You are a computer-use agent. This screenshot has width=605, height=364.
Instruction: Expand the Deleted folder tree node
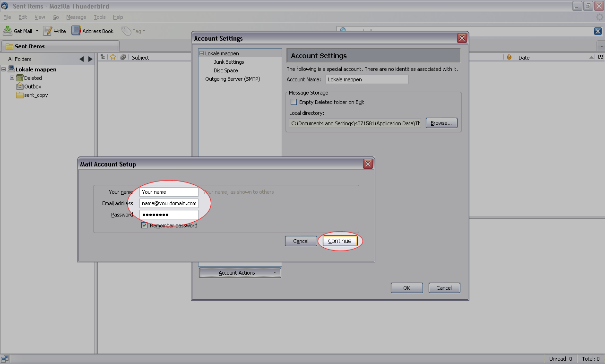[x=12, y=78]
